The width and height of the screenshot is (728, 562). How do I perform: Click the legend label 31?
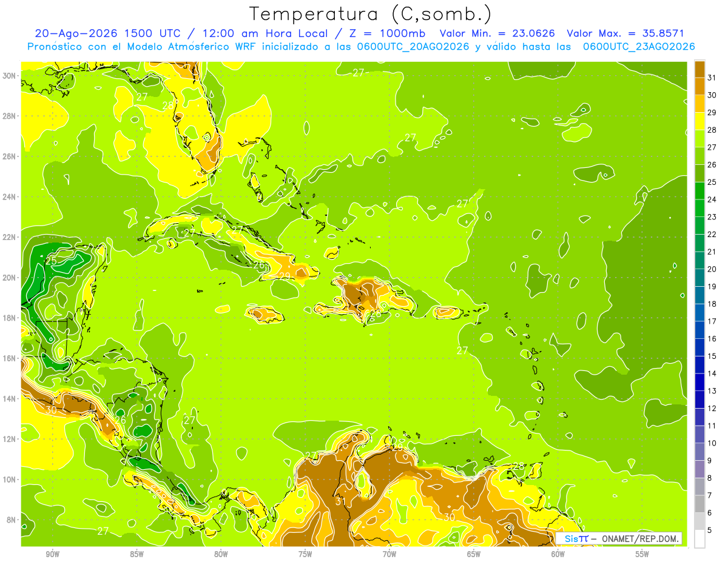pos(712,77)
